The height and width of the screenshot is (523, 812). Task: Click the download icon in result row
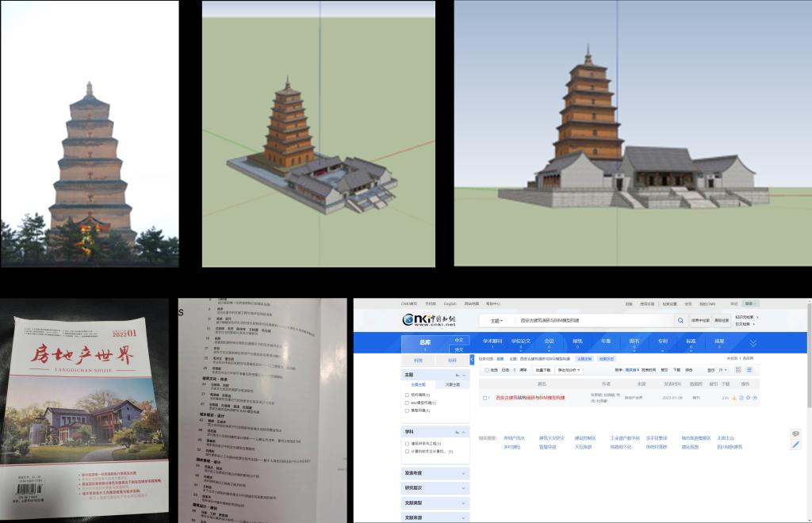[733, 398]
